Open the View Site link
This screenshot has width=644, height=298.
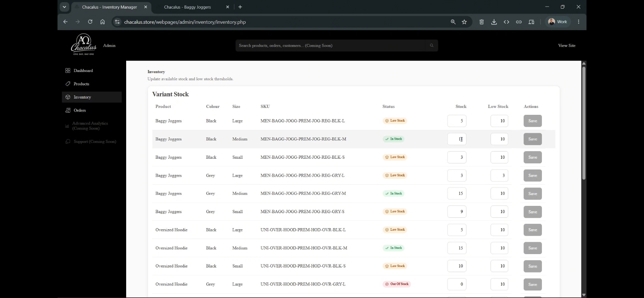(x=567, y=46)
